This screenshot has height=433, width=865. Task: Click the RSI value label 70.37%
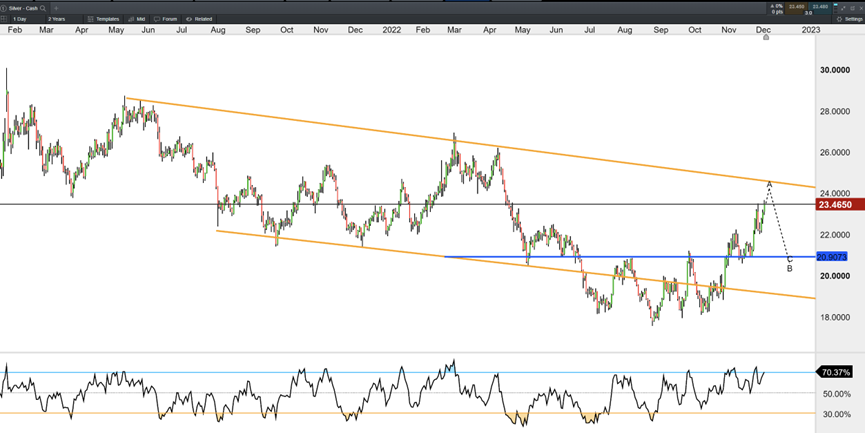click(835, 372)
